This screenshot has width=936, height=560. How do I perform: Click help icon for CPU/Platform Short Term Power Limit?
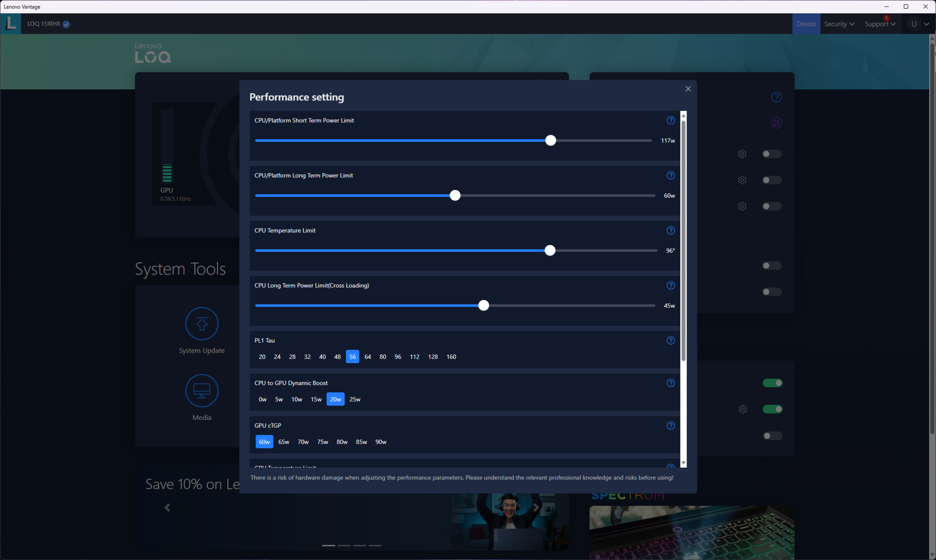[x=670, y=120]
